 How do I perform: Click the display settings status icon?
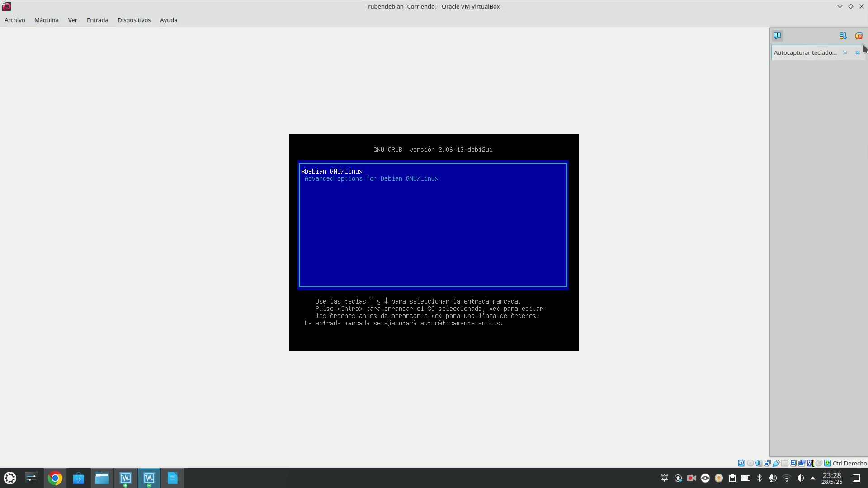[x=793, y=463]
